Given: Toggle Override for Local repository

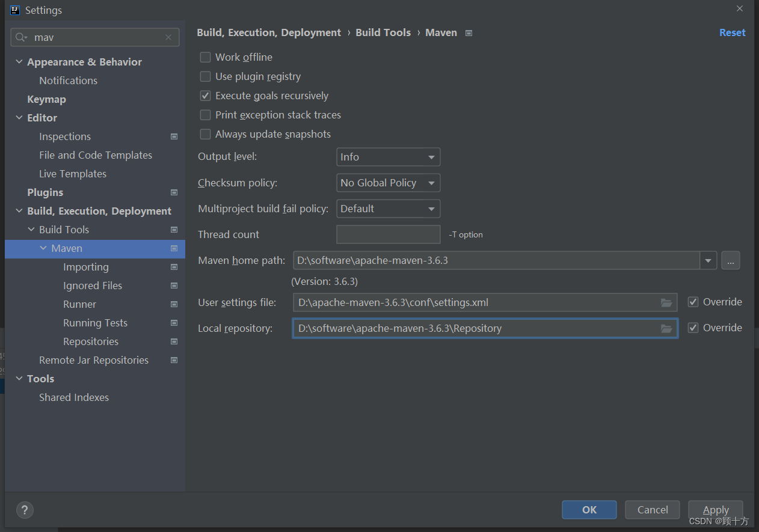Looking at the screenshot, I should (693, 328).
